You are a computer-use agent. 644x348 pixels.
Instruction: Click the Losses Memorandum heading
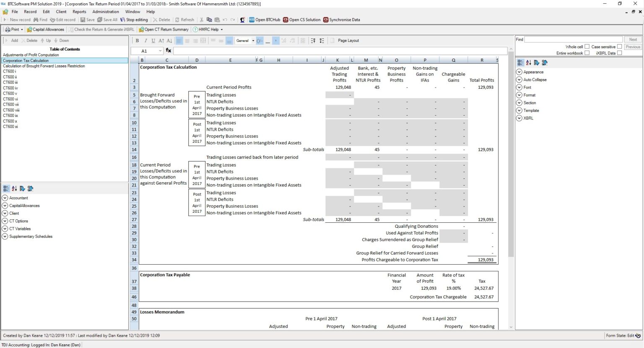tap(162, 312)
